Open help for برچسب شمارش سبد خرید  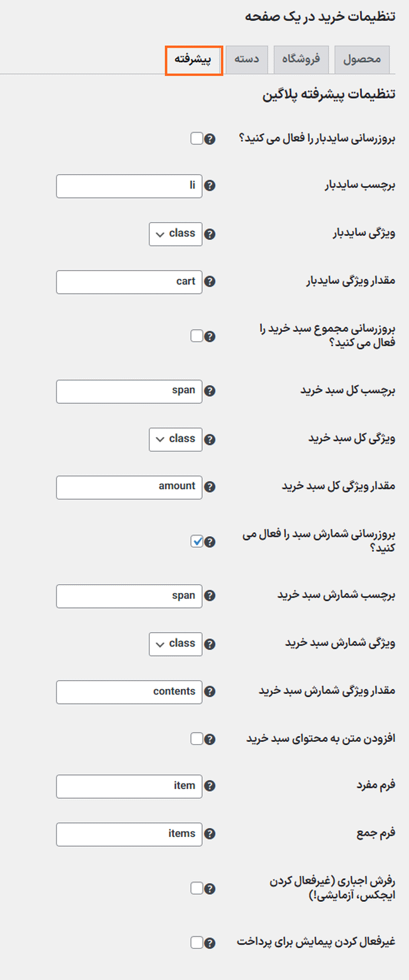click(210, 596)
